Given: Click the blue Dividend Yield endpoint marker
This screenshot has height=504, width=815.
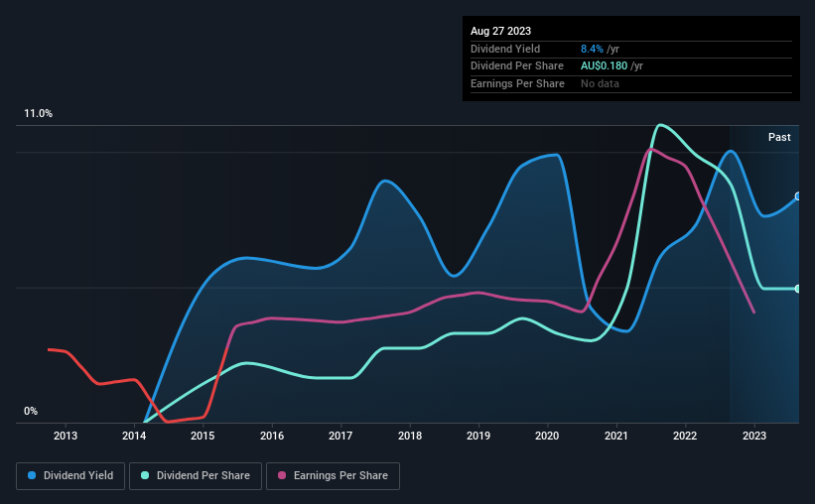Looking at the screenshot, I should click(798, 196).
